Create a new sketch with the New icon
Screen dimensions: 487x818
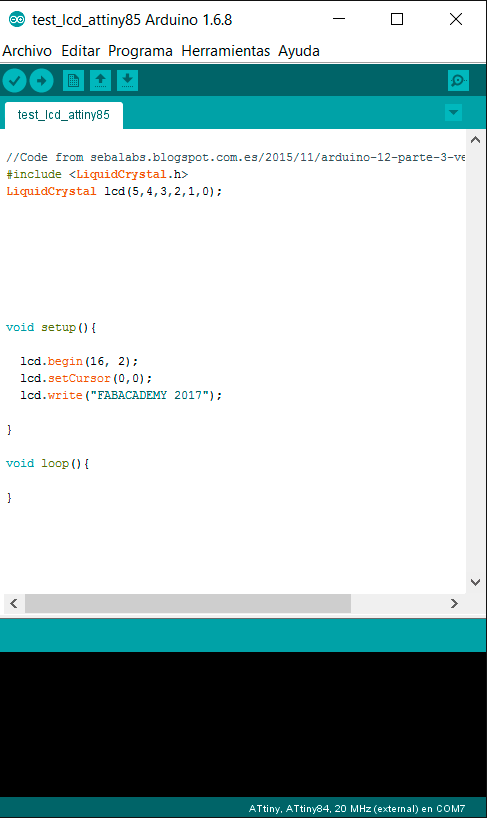tap(74, 81)
